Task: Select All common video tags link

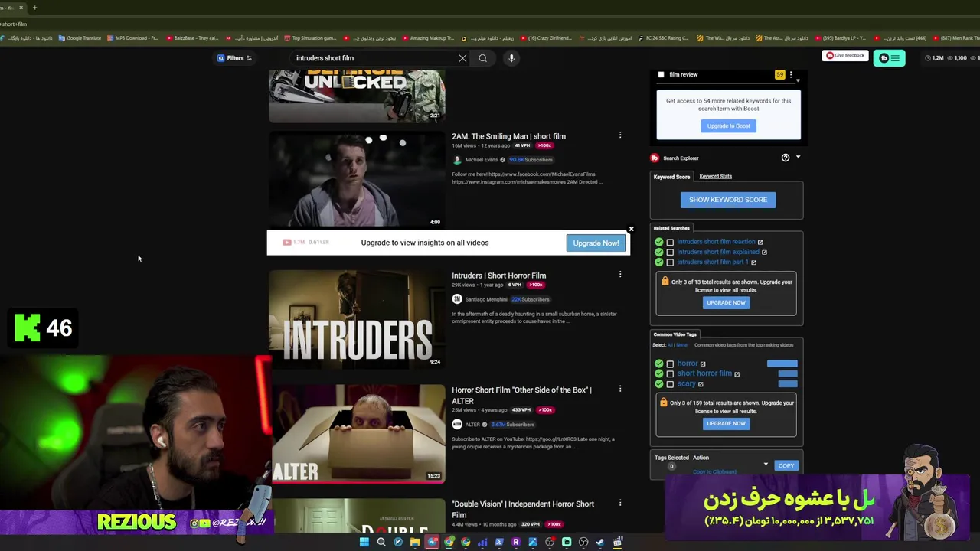Action: [670, 345]
